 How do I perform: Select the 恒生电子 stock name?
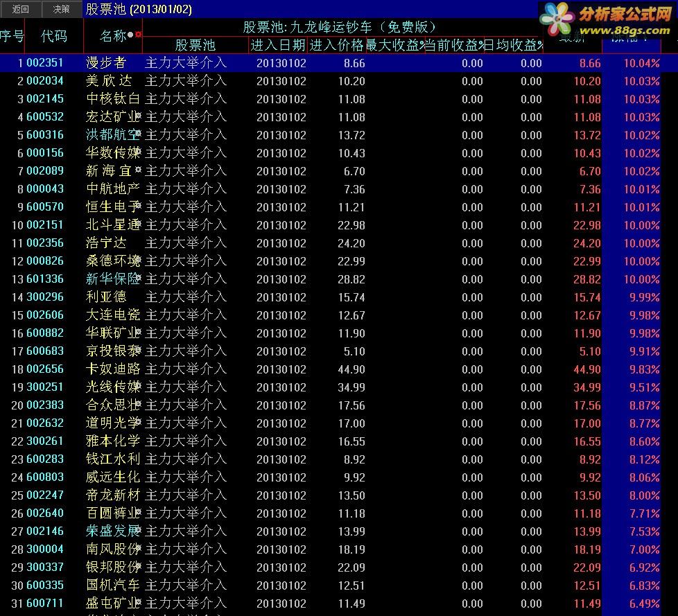[x=113, y=207]
